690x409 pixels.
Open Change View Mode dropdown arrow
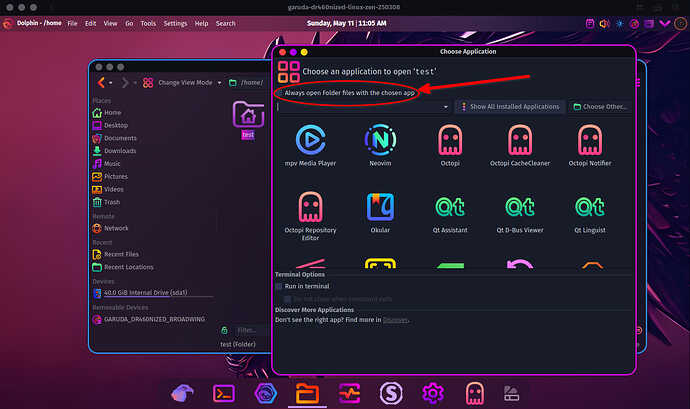pyautogui.click(x=219, y=83)
